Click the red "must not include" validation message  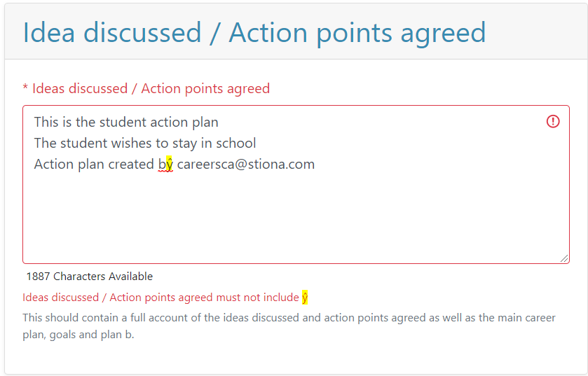tap(160, 298)
